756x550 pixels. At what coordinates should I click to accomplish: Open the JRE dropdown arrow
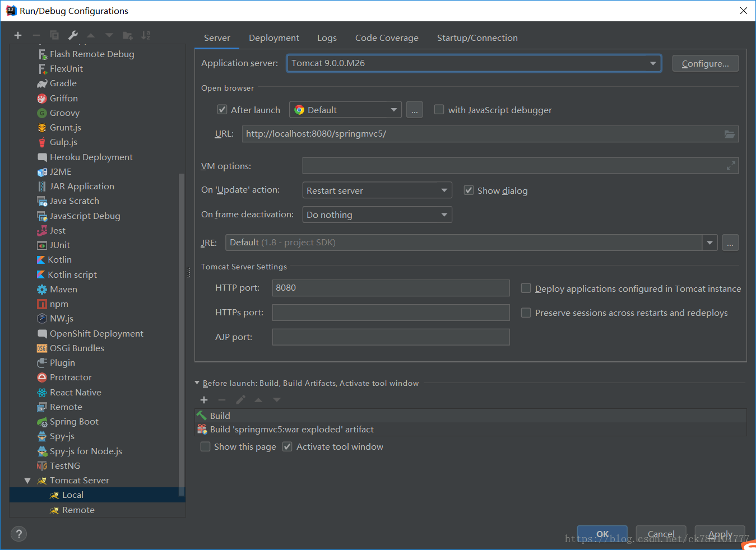pyautogui.click(x=709, y=243)
